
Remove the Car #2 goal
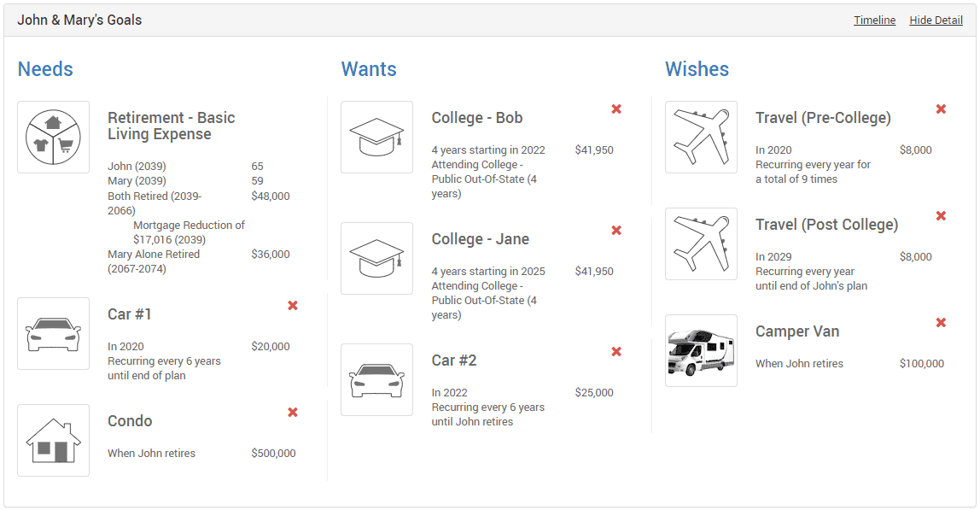tap(616, 352)
